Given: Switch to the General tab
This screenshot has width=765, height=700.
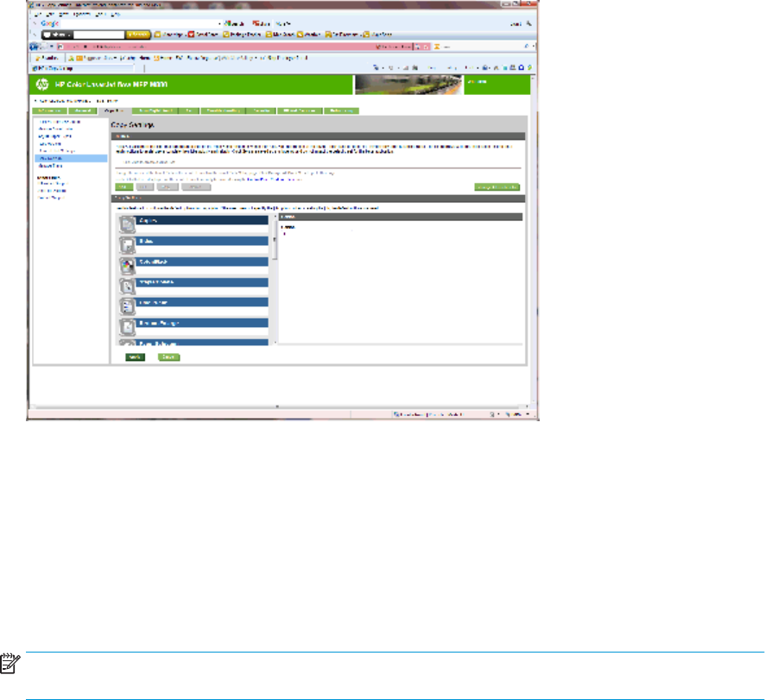Looking at the screenshot, I should 82,110.
